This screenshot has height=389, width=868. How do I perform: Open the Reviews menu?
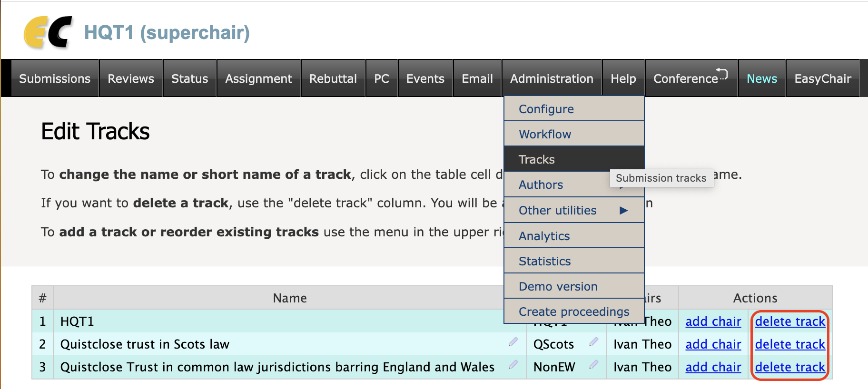131,78
